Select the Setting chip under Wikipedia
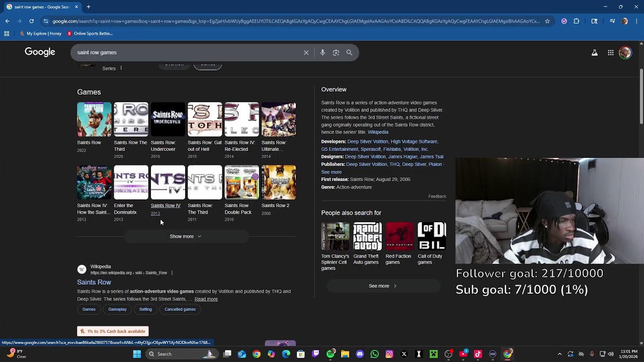Screen dimensions: 644x362 pyautogui.click(x=145, y=309)
